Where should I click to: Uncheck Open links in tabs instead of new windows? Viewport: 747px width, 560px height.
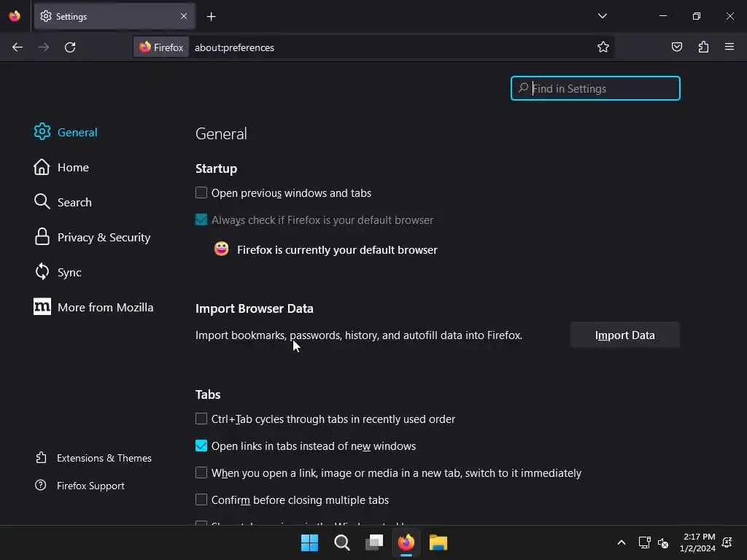click(201, 446)
